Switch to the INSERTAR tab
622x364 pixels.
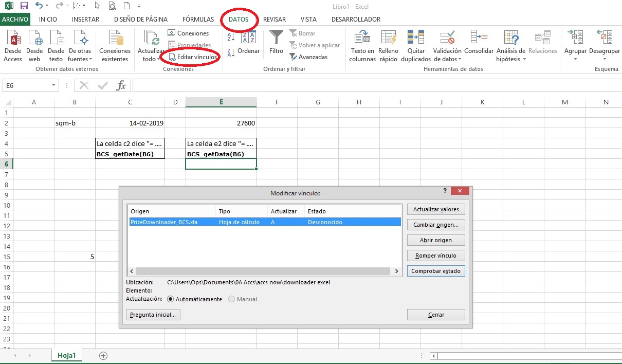click(85, 20)
